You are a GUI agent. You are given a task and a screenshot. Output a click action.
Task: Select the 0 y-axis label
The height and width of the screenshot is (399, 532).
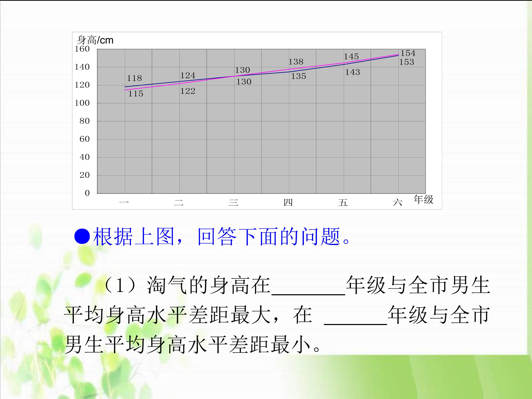click(87, 193)
